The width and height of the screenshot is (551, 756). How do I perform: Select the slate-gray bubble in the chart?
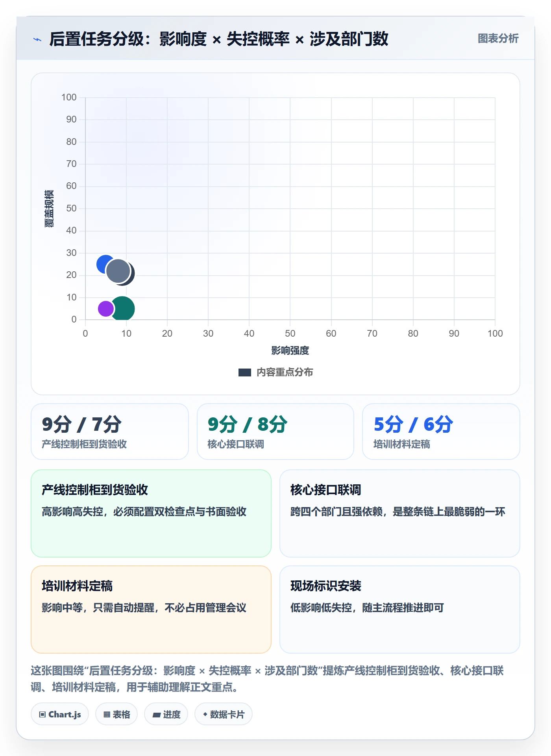[x=118, y=271]
